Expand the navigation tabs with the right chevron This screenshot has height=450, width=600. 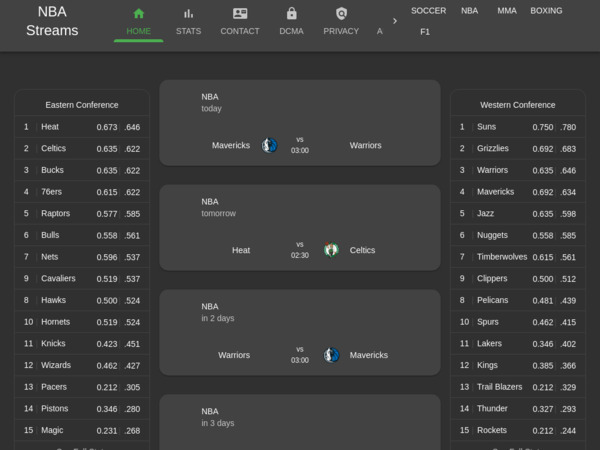pyautogui.click(x=395, y=21)
